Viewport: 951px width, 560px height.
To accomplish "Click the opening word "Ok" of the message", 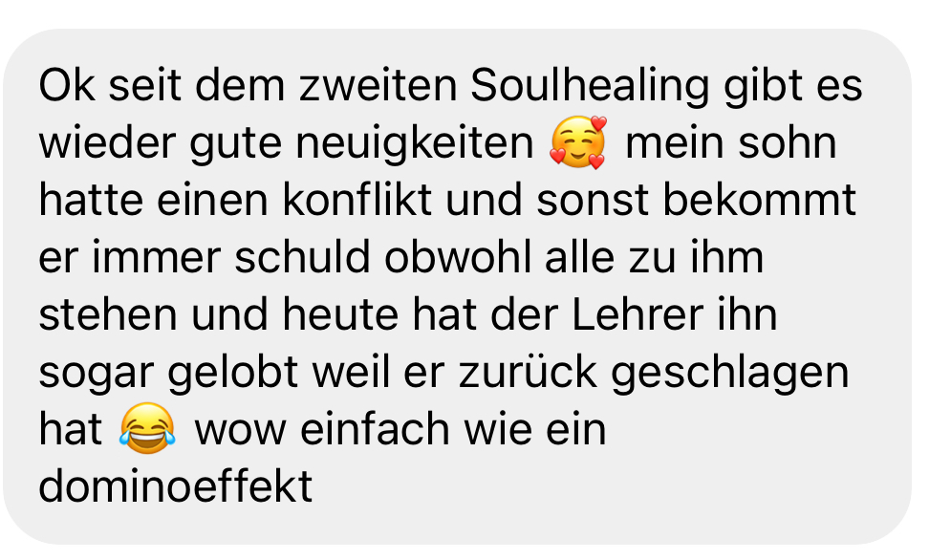I will tap(67, 86).
